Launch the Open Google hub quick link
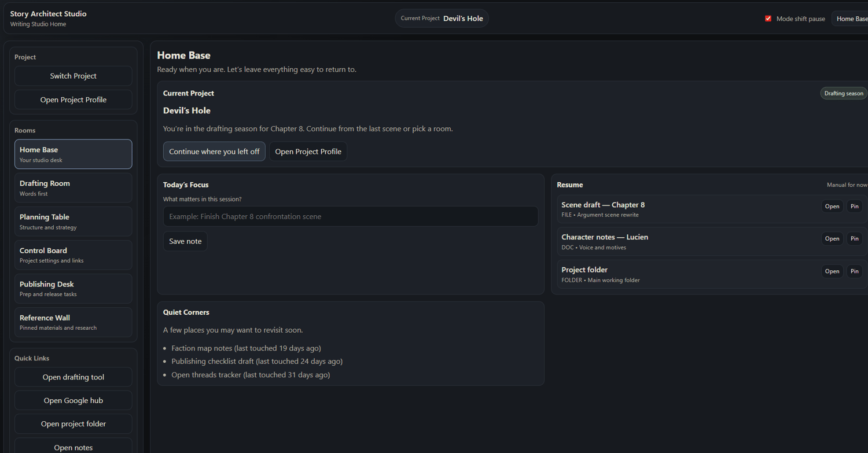The height and width of the screenshot is (453, 868). click(73, 400)
